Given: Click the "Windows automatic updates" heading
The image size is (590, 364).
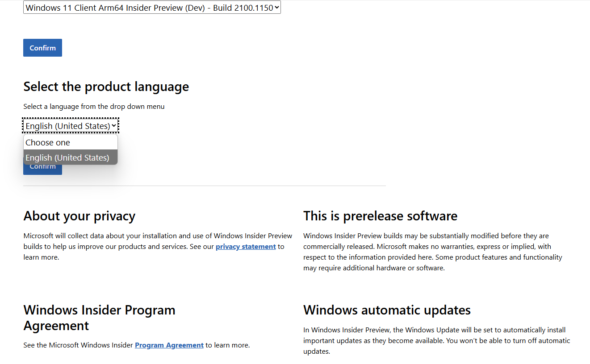Looking at the screenshot, I should [x=387, y=310].
